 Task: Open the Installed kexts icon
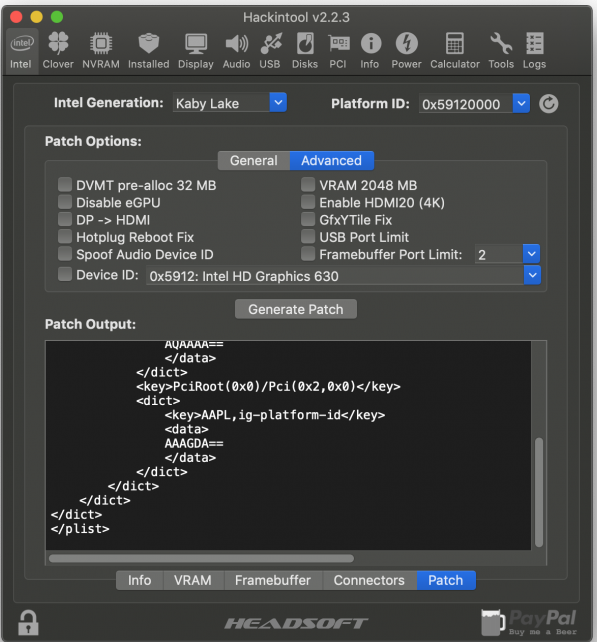click(x=149, y=51)
